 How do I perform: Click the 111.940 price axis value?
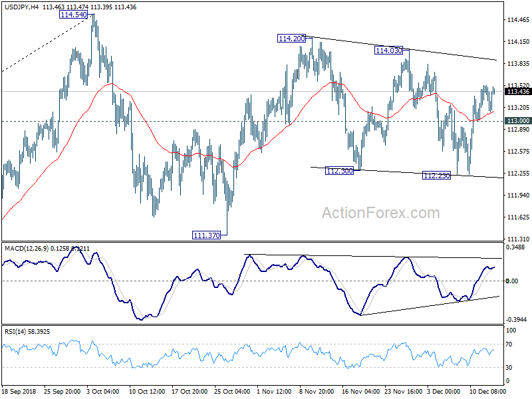[518, 195]
